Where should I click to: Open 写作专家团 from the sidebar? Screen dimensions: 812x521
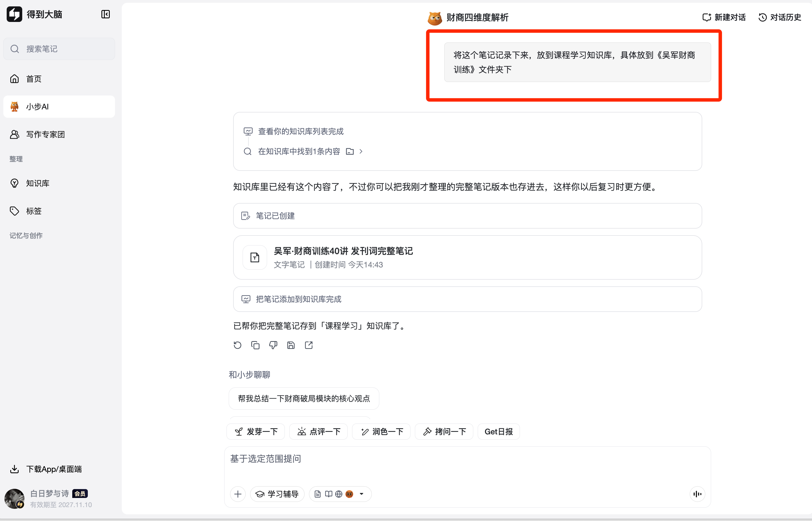(59, 134)
